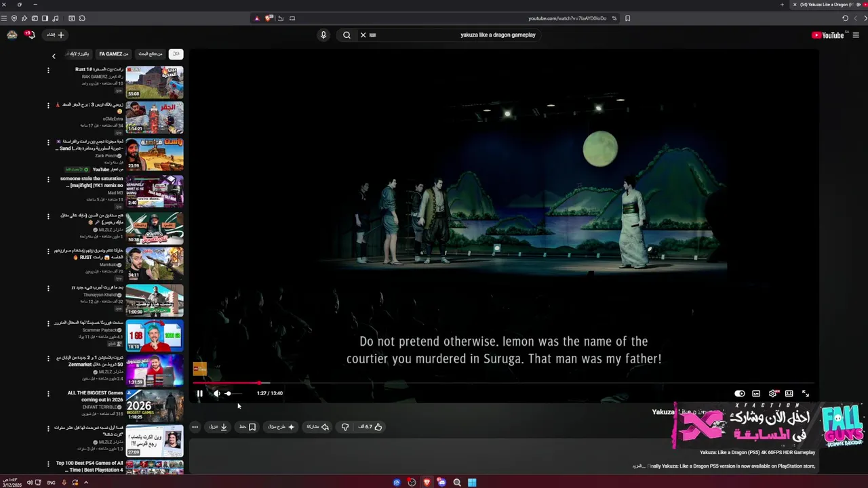
Task: Reload the page with the browser refresh icon
Action: 845,18
